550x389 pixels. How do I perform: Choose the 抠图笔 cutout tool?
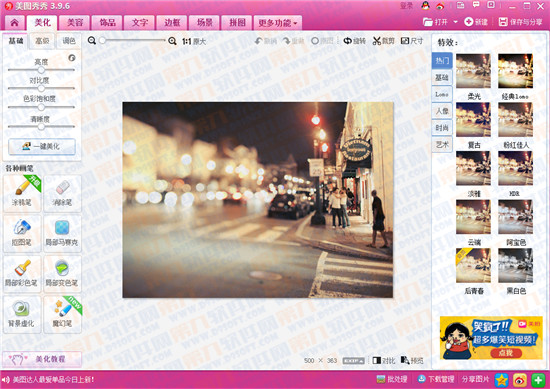pos(23,233)
